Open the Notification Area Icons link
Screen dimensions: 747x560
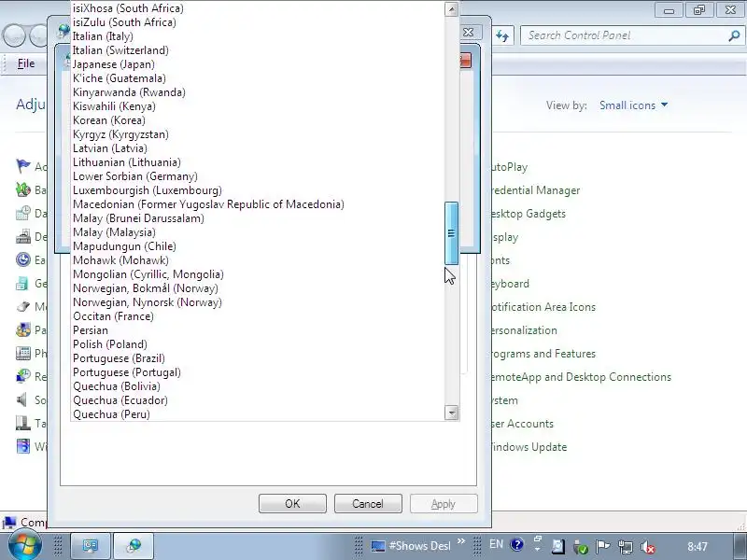[543, 307]
